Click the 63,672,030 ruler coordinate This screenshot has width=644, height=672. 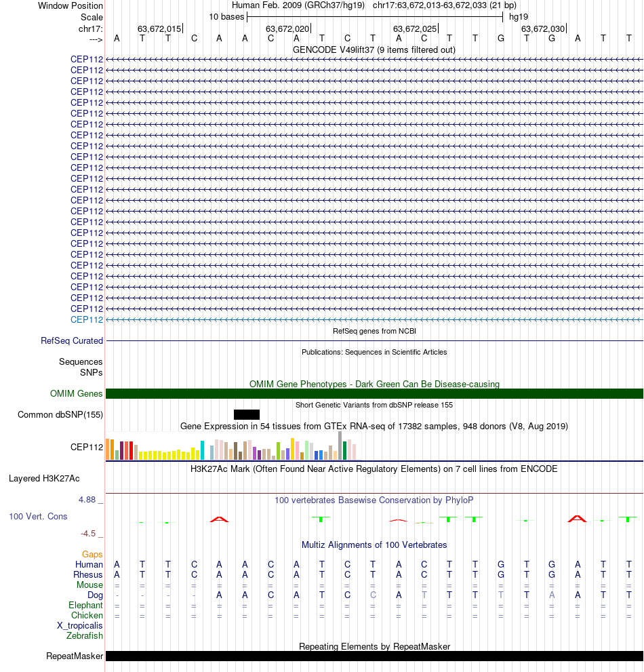click(x=543, y=28)
